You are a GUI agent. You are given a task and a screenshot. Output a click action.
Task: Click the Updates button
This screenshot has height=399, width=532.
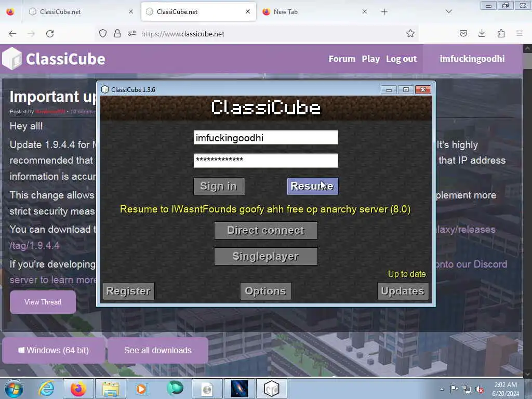tap(403, 291)
